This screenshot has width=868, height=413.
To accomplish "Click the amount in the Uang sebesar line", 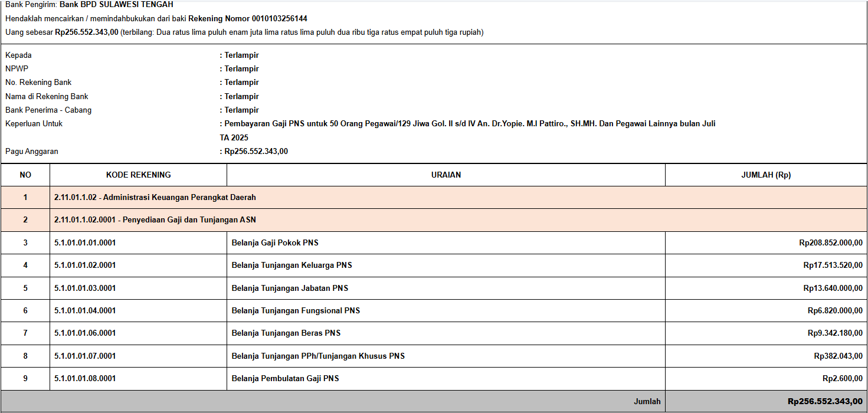I will point(87,32).
